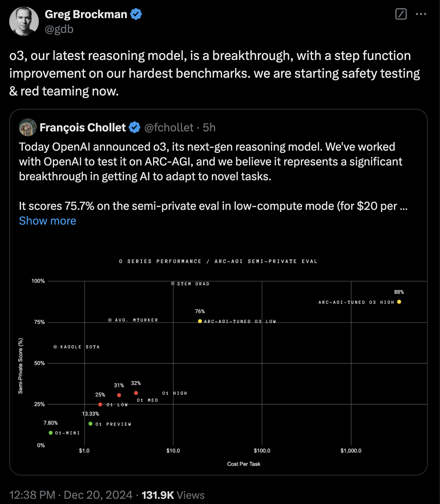The height and width of the screenshot is (504, 440).
Task: Select the O1-MINI green data point
Action: tap(51, 432)
